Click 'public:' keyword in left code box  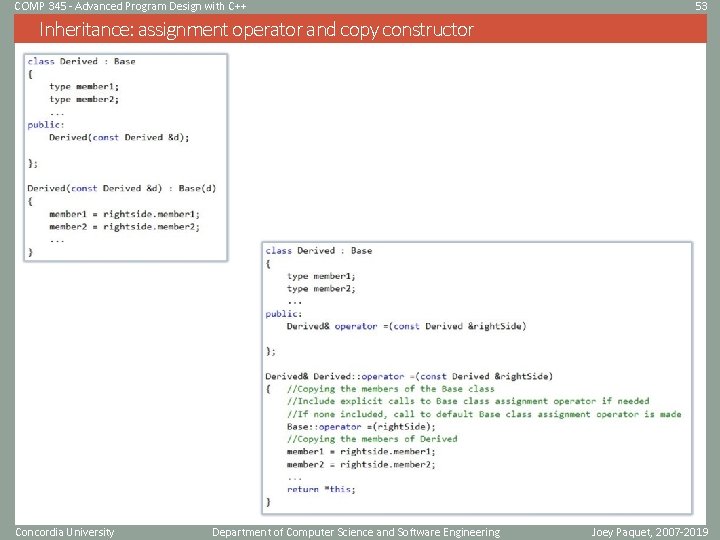pos(46,125)
